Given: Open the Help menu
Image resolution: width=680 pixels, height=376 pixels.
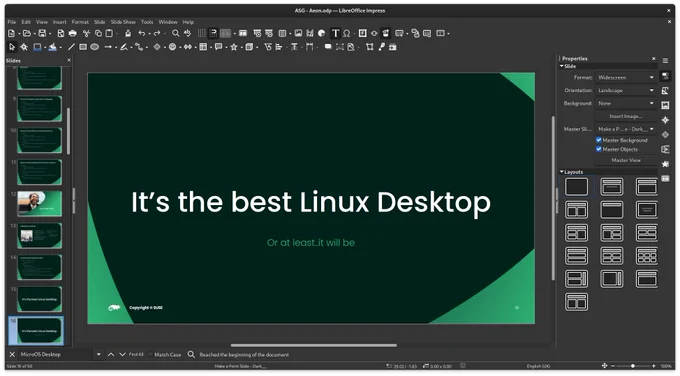Looking at the screenshot, I should (188, 22).
